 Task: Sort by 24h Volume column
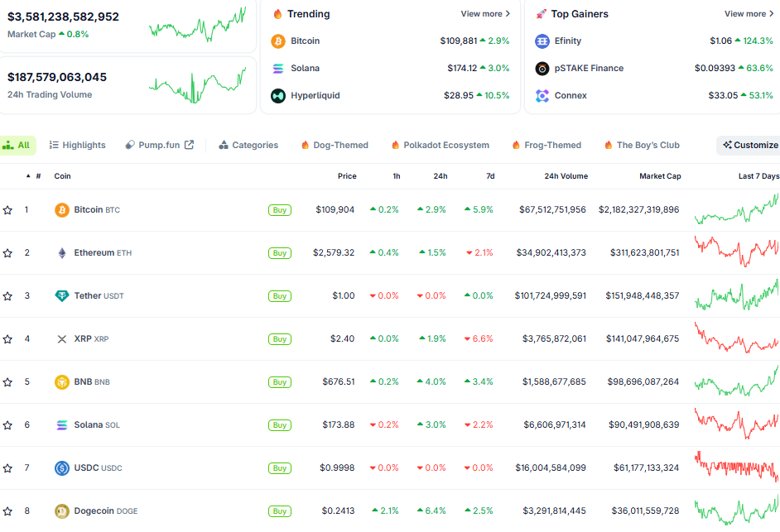(566, 176)
